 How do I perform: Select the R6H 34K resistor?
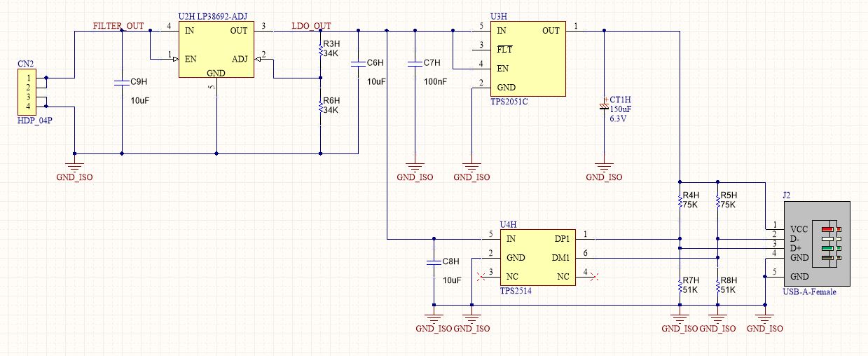click(x=320, y=106)
